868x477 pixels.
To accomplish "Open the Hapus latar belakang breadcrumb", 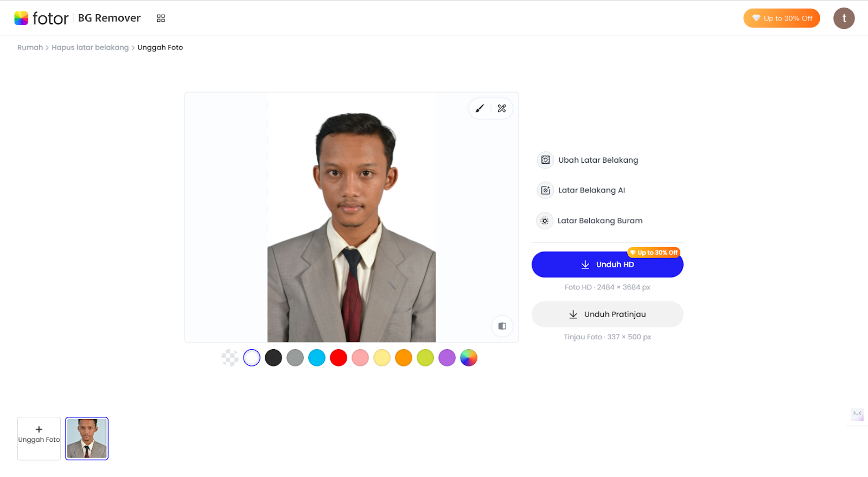I will pyautogui.click(x=90, y=47).
